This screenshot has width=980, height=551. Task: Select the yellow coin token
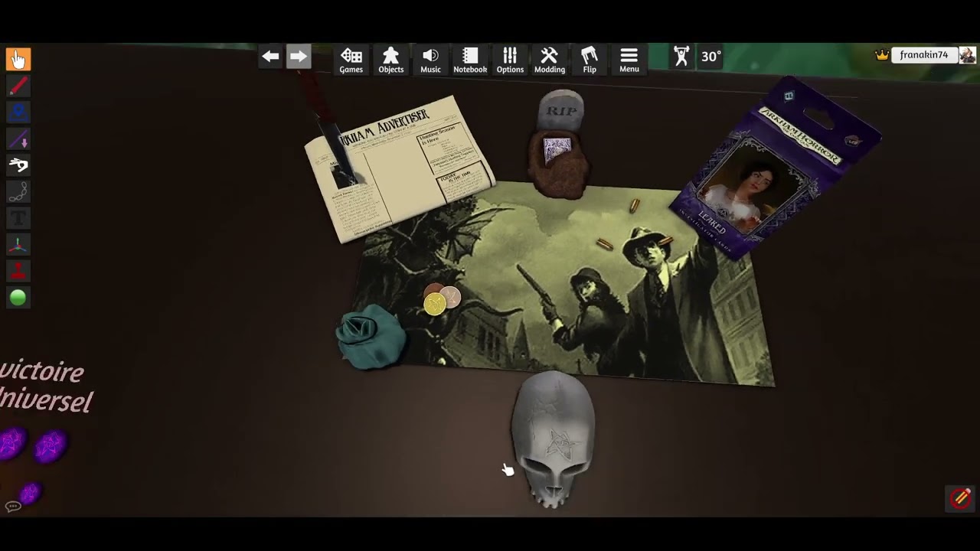pos(435,305)
